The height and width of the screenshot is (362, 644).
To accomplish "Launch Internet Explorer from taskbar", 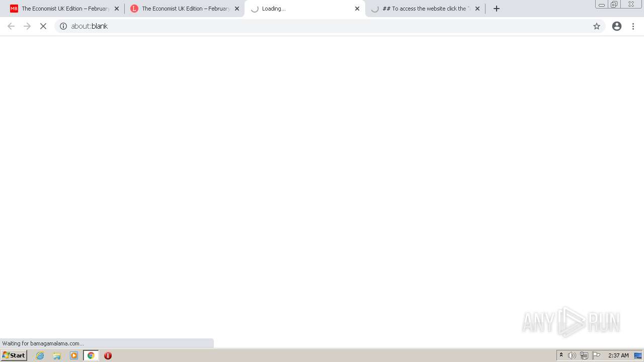I will click(x=40, y=355).
